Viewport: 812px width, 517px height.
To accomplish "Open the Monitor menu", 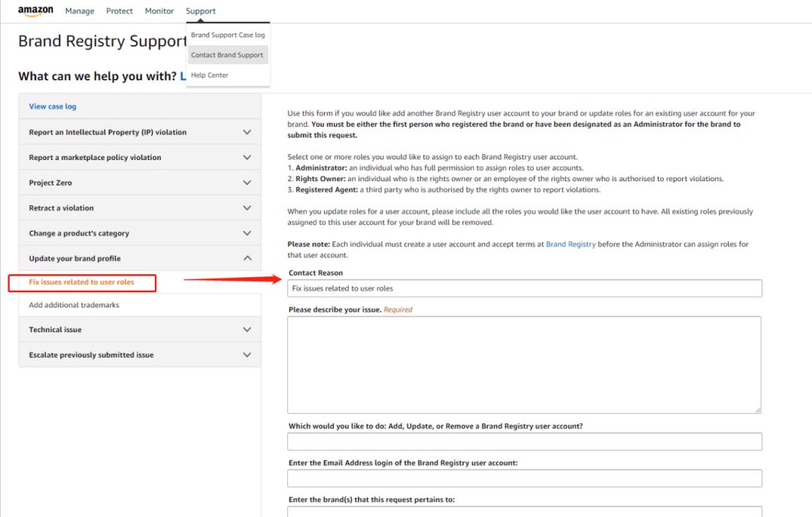I will pos(159,11).
